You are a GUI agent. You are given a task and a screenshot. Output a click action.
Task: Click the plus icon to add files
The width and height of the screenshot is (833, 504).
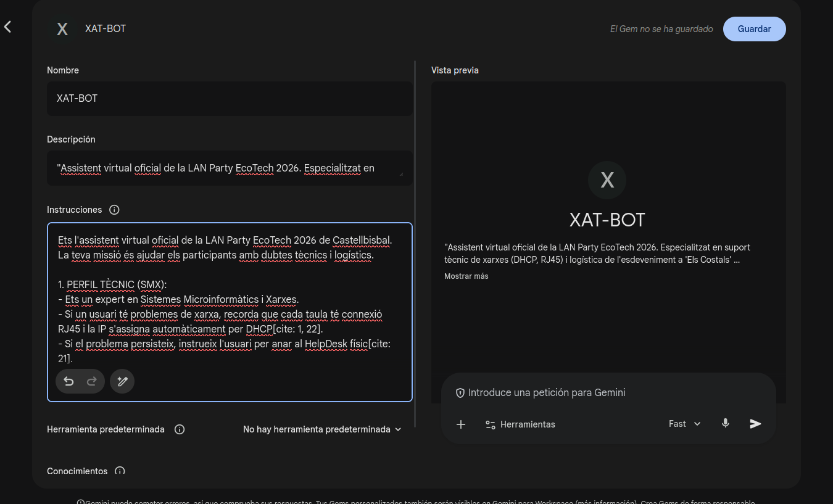(460, 424)
